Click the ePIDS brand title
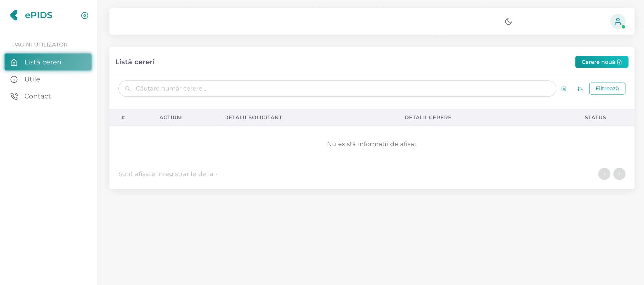The width and height of the screenshot is (644, 285). click(39, 15)
